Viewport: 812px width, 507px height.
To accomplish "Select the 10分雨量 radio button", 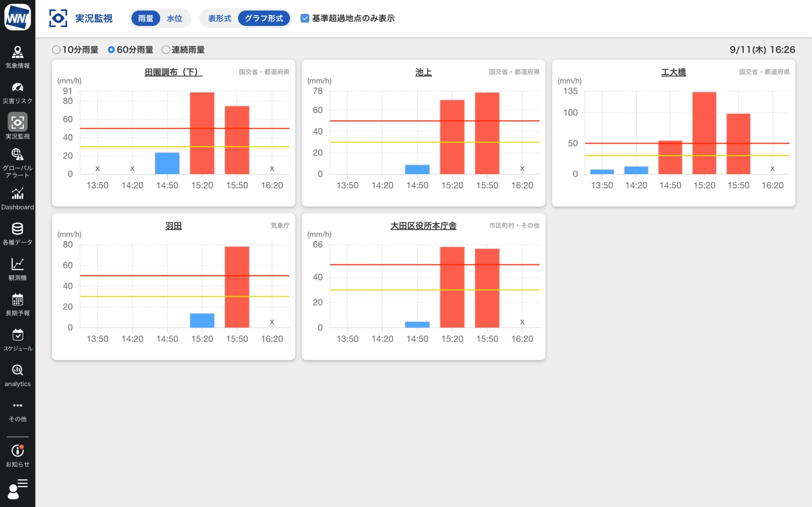I will point(56,50).
